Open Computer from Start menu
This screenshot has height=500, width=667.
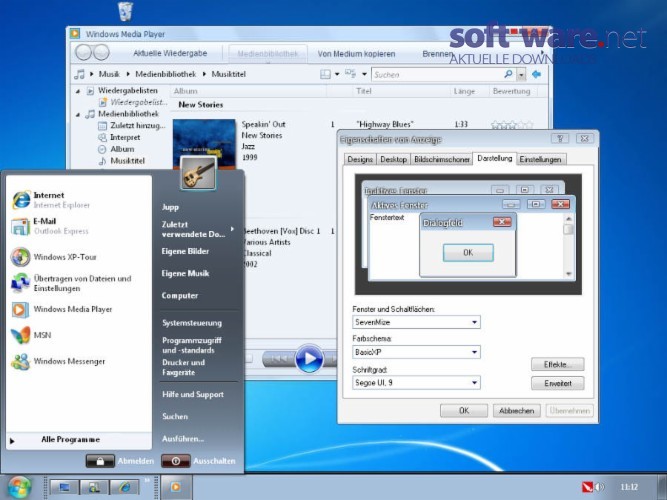click(180, 296)
